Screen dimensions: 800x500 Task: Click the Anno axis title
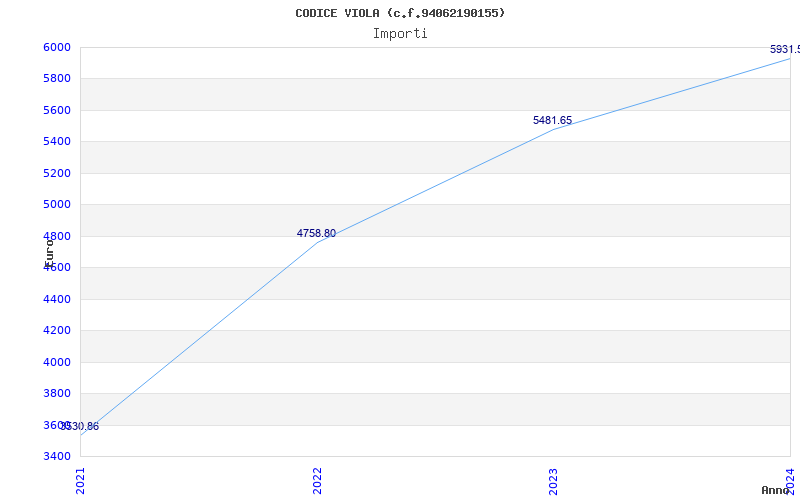pos(775,490)
